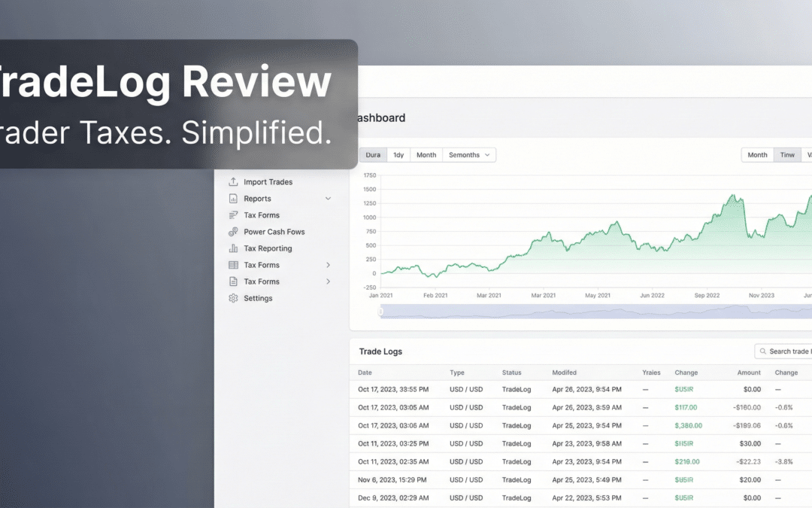Click modified time "Apr 26, 2023, 8:59 AM"
This screenshot has width=812, height=508.
pos(586,407)
